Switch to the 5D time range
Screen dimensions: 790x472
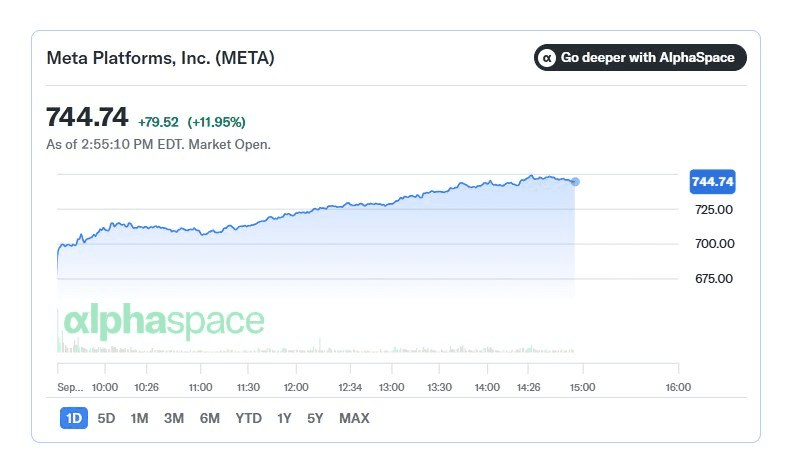point(106,418)
